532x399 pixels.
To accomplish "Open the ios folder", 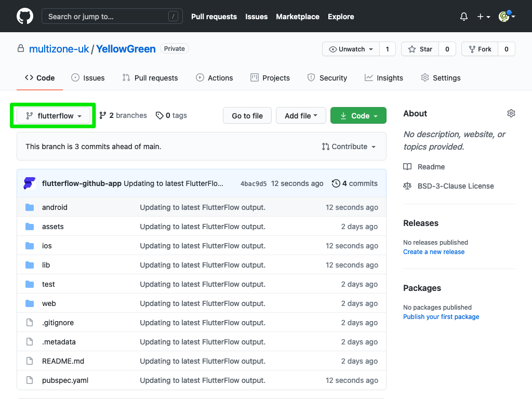I will pos(47,246).
